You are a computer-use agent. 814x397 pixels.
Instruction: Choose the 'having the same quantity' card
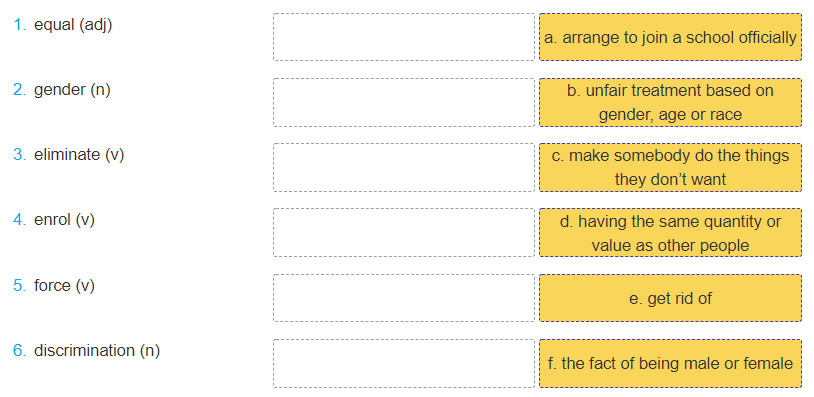670,232
